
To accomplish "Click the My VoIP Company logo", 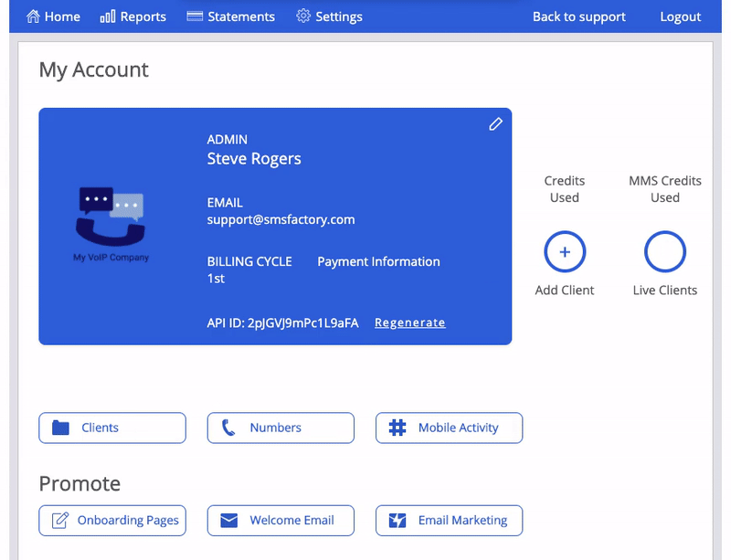I will coord(111,225).
